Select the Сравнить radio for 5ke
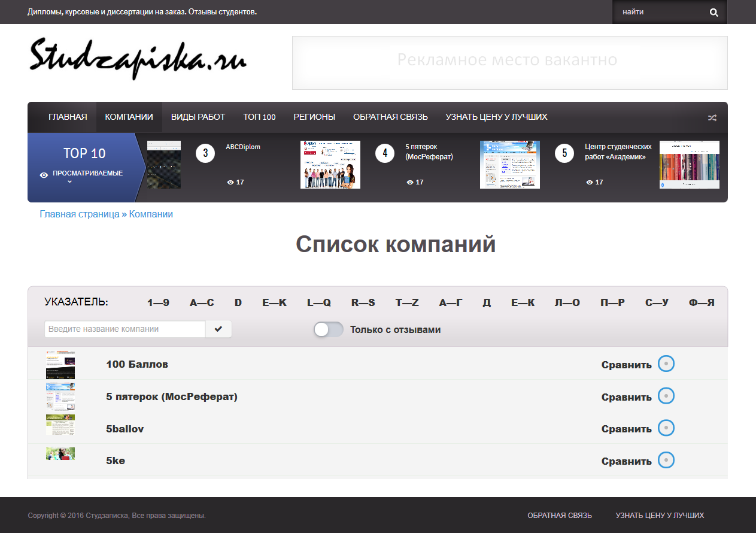 666,461
